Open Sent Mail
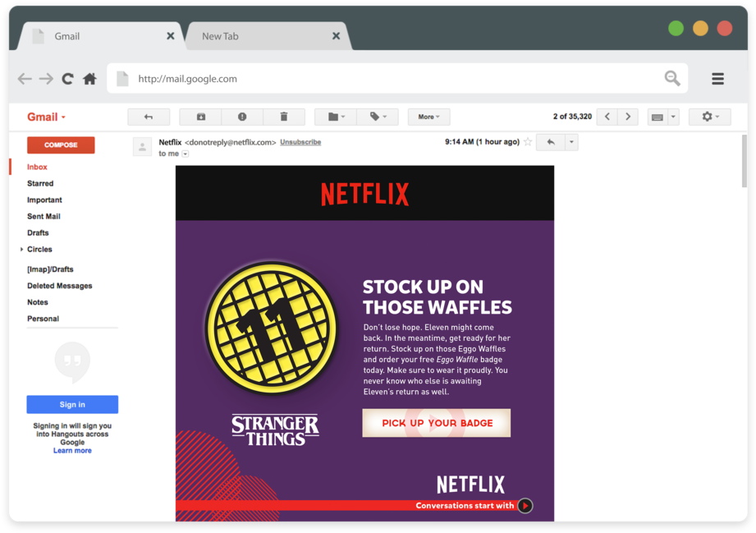This screenshot has height=533, width=756. click(44, 216)
